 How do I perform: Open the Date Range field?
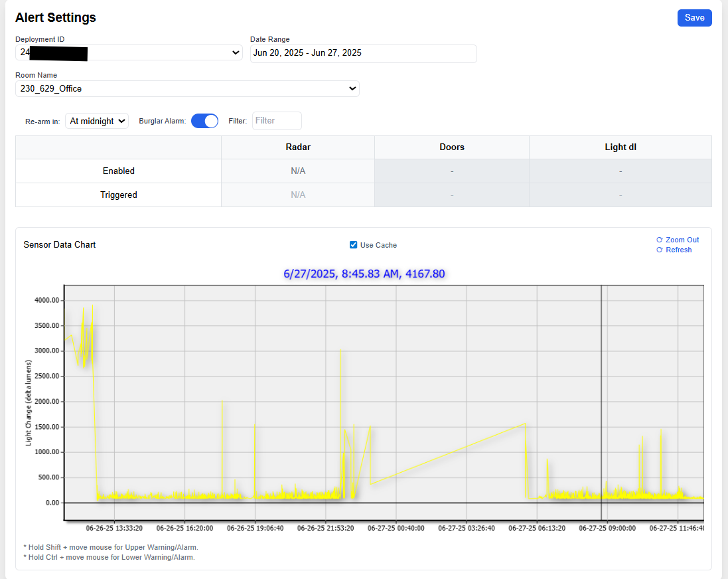(363, 53)
